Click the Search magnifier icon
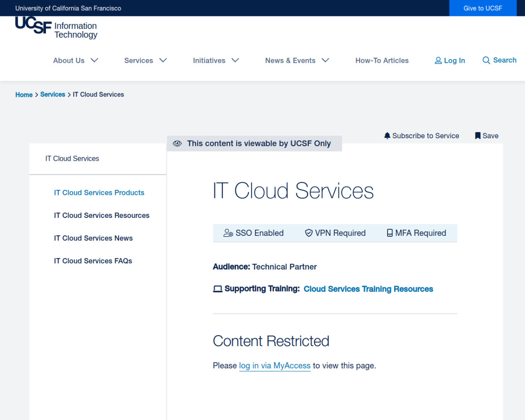The image size is (525, 420). coord(486,60)
